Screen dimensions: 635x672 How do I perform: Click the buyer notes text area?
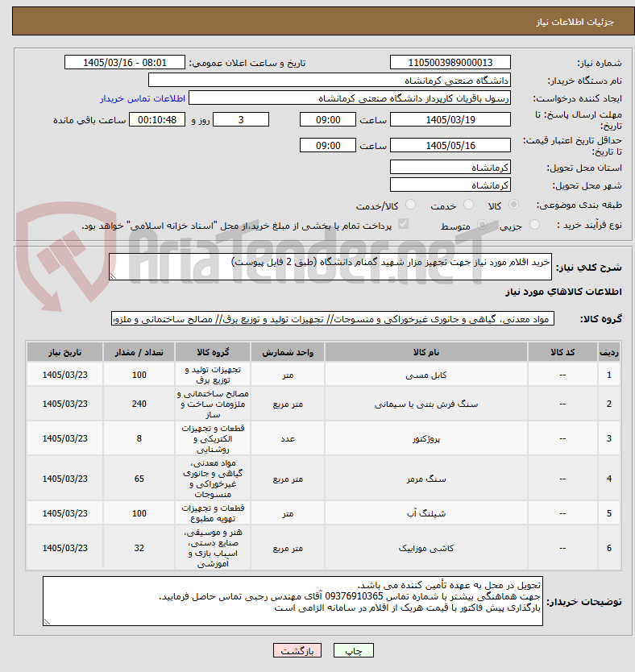(293, 601)
